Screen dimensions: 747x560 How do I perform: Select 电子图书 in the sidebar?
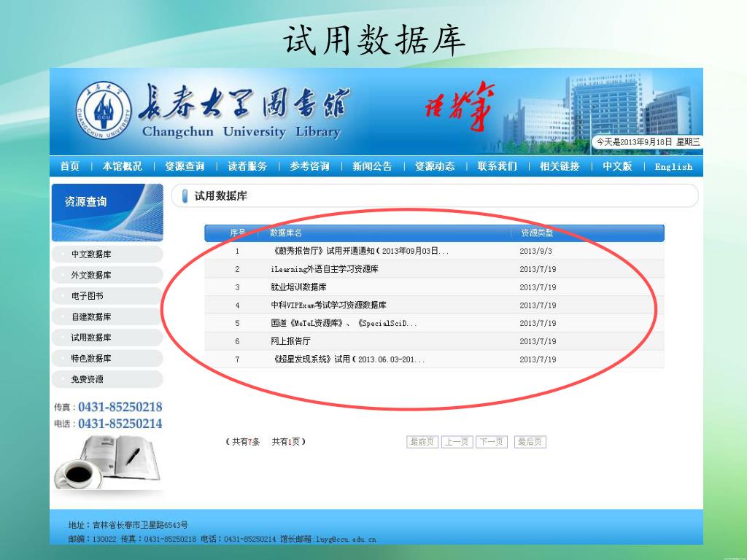pos(107,296)
